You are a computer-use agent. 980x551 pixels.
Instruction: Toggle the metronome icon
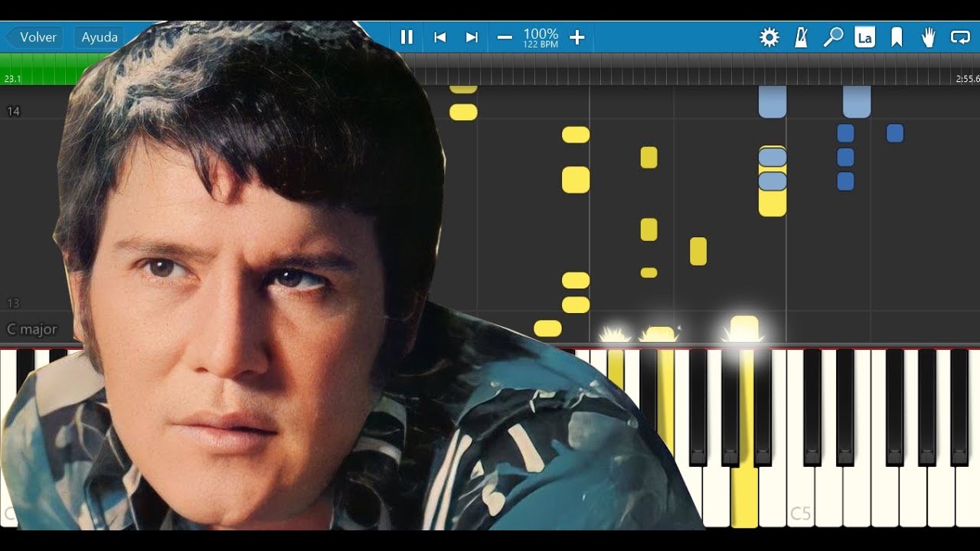pos(801,37)
